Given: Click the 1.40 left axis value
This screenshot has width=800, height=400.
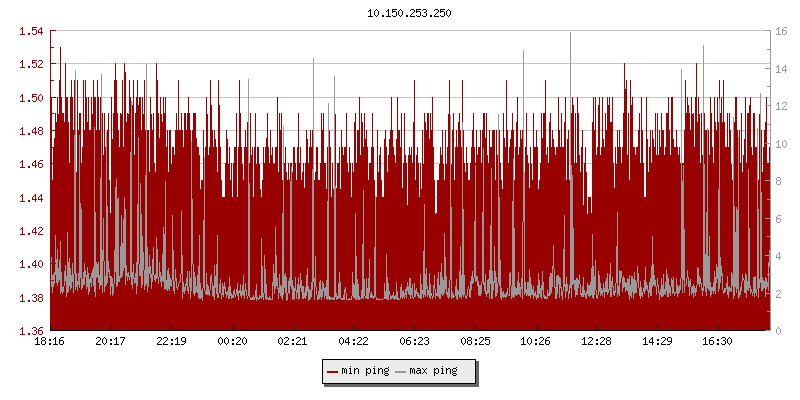Looking at the screenshot, I should pos(31,264).
